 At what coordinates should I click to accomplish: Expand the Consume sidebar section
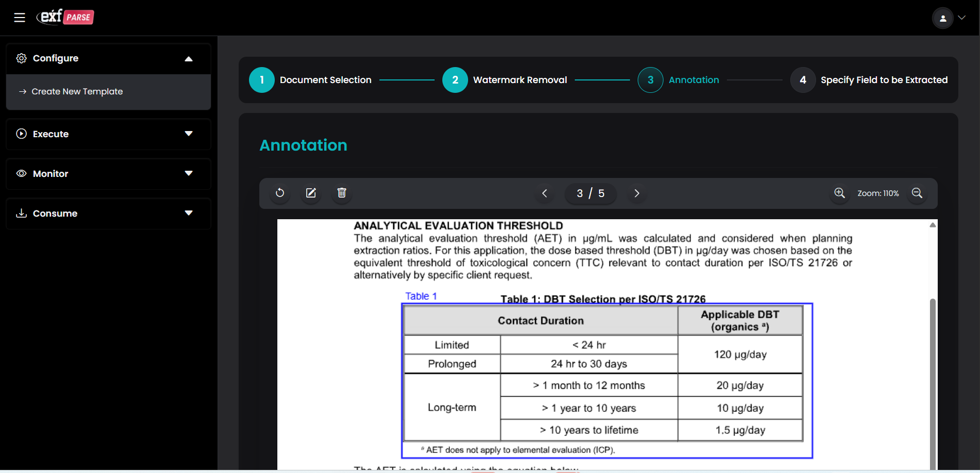[189, 214]
